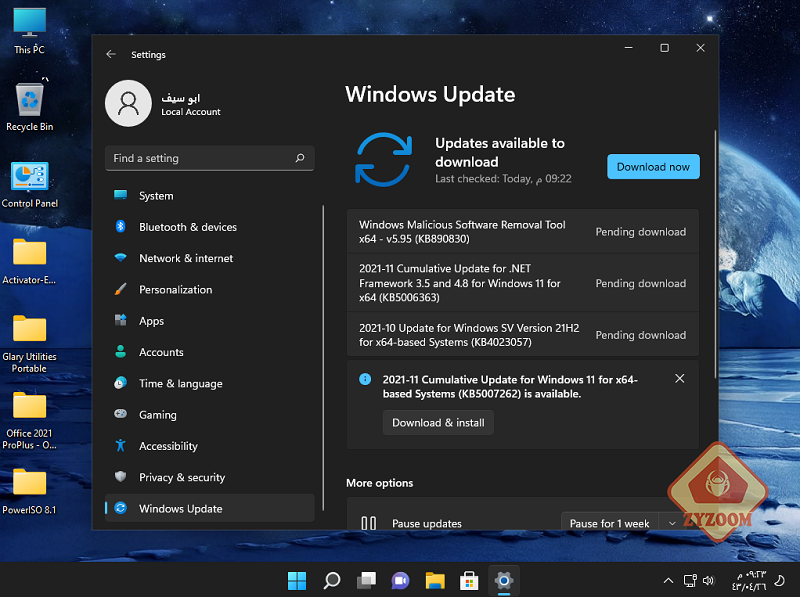Select the PowerISO 8.1 desktop folder
This screenshot has width=800, height=597.
pos(30,491)
